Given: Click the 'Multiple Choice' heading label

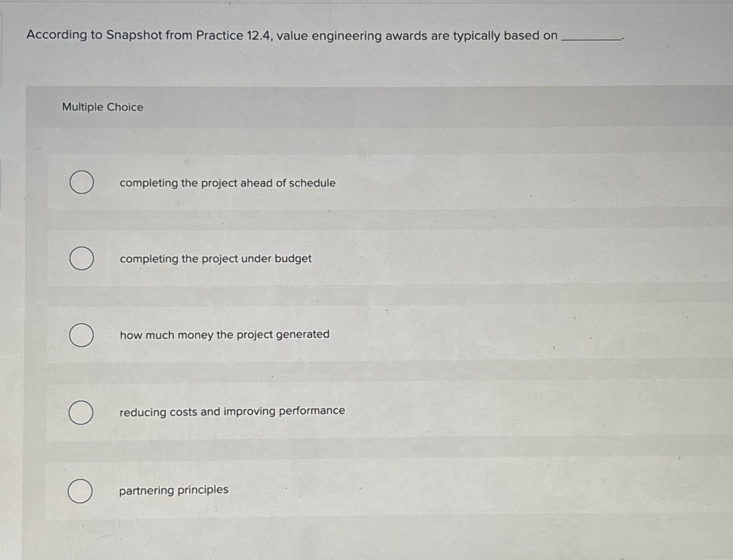Looking at the screenshot, I should coord(102,107).
